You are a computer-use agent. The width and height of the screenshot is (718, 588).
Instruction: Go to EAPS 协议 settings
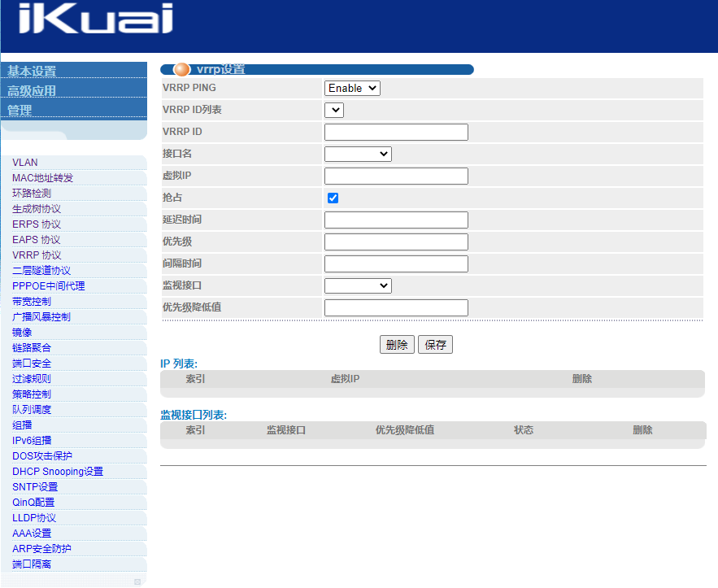point(36,240)
